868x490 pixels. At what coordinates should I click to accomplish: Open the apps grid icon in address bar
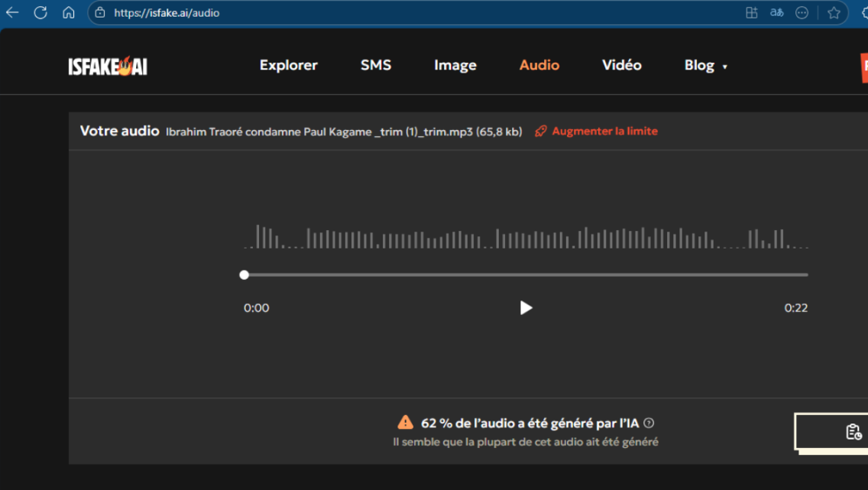pos(752,13)
